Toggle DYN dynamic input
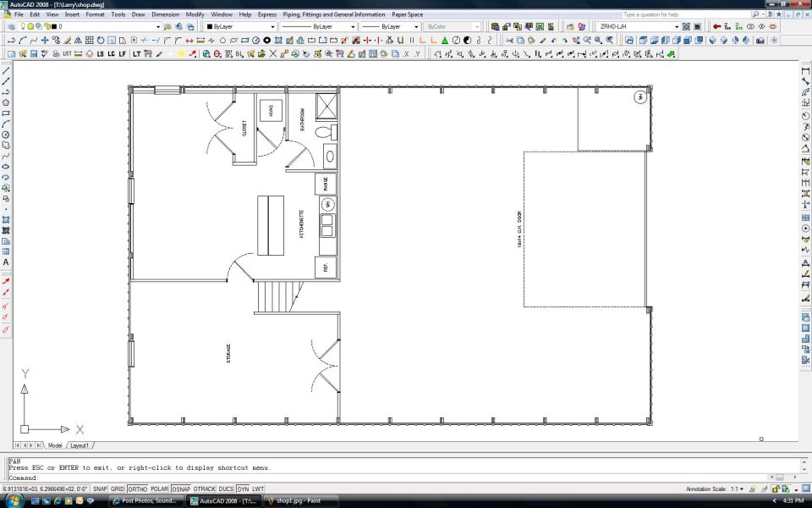Image resolution: width=812 pixels, height=508 pixels. tap(243, 489)
